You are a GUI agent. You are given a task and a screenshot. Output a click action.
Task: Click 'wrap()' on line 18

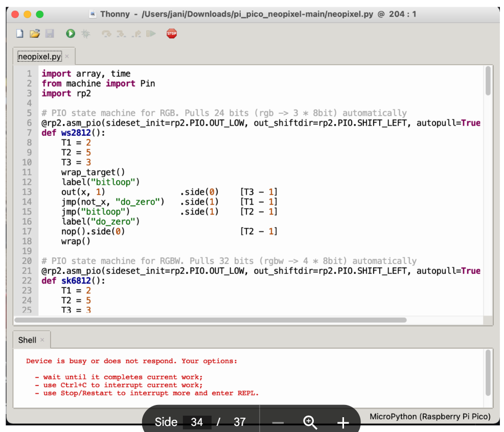76,241
